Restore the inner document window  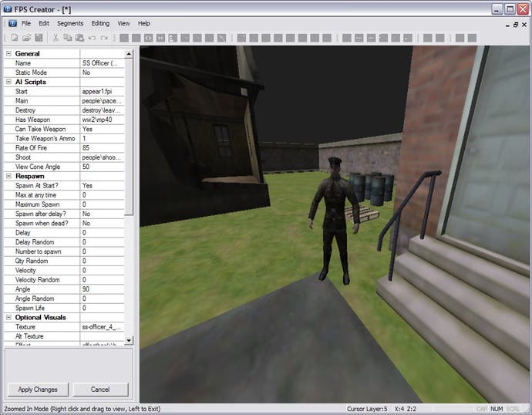(516, 25)
